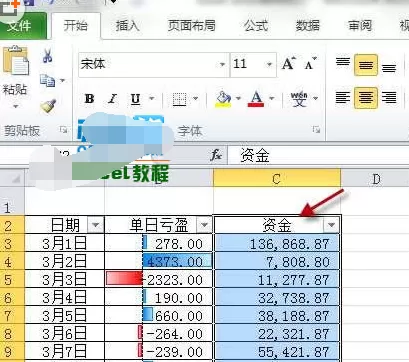Select row 2 header
Viewport: 409px width, 362px height.
[12, 225]
